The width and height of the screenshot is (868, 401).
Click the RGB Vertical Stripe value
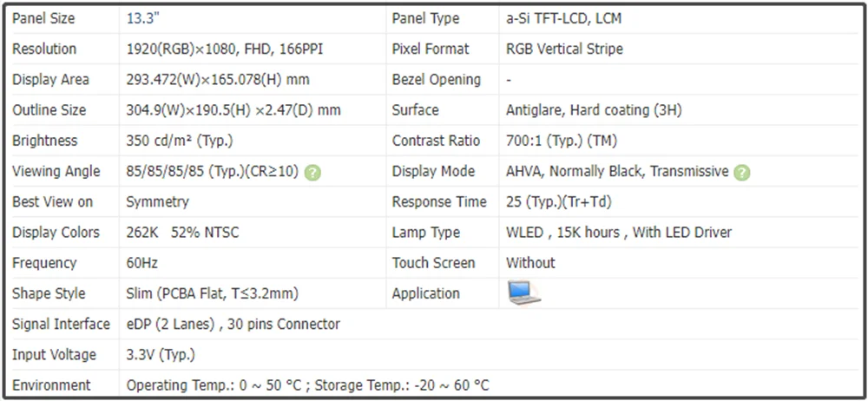tap(564, 49)
